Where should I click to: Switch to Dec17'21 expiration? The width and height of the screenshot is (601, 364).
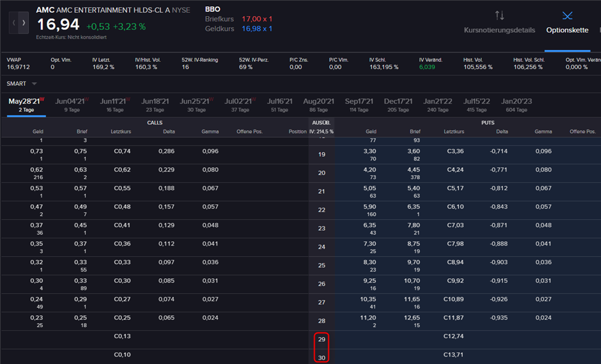(398, 105)
